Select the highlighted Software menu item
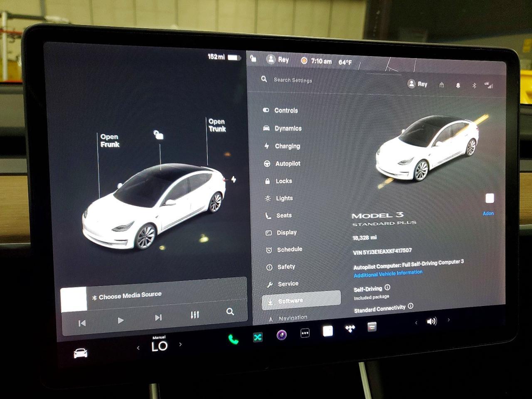The image size is (532, 399). point(301,300)
